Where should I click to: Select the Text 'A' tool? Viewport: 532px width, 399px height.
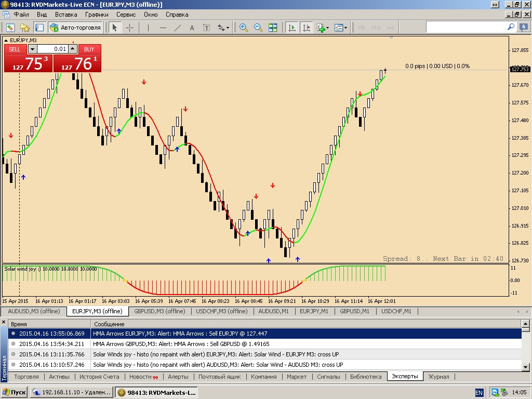point(192,28)
